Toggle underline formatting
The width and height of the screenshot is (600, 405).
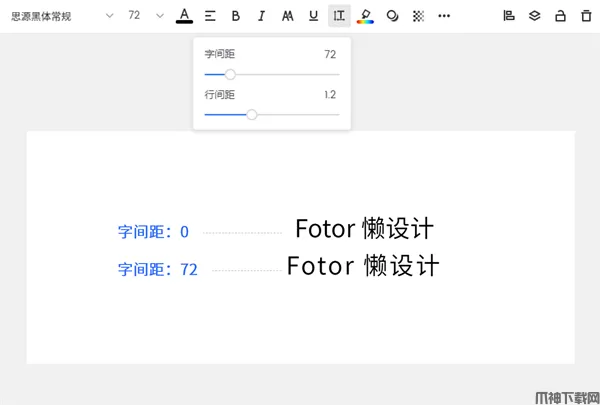(x=313, y=16)
